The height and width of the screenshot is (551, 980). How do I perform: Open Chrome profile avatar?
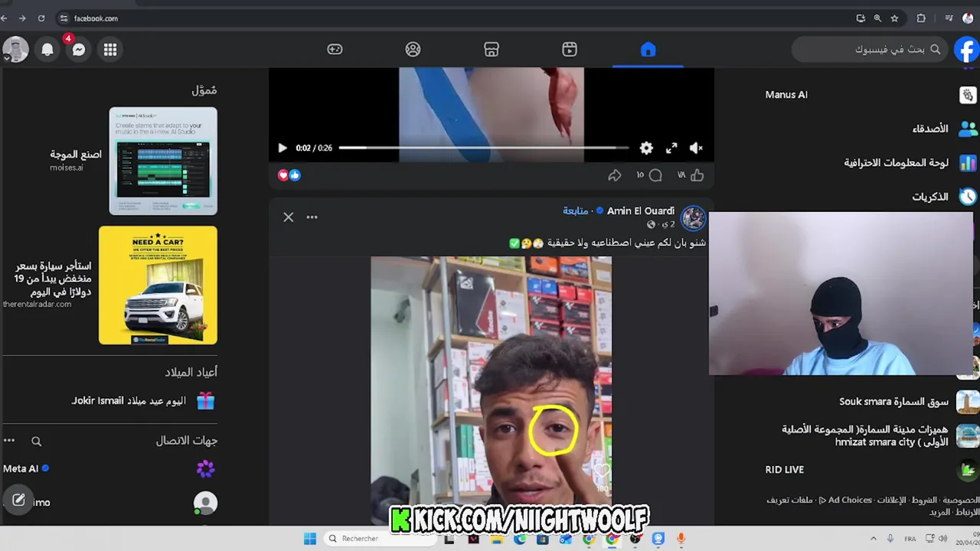(x=968, y=18)
